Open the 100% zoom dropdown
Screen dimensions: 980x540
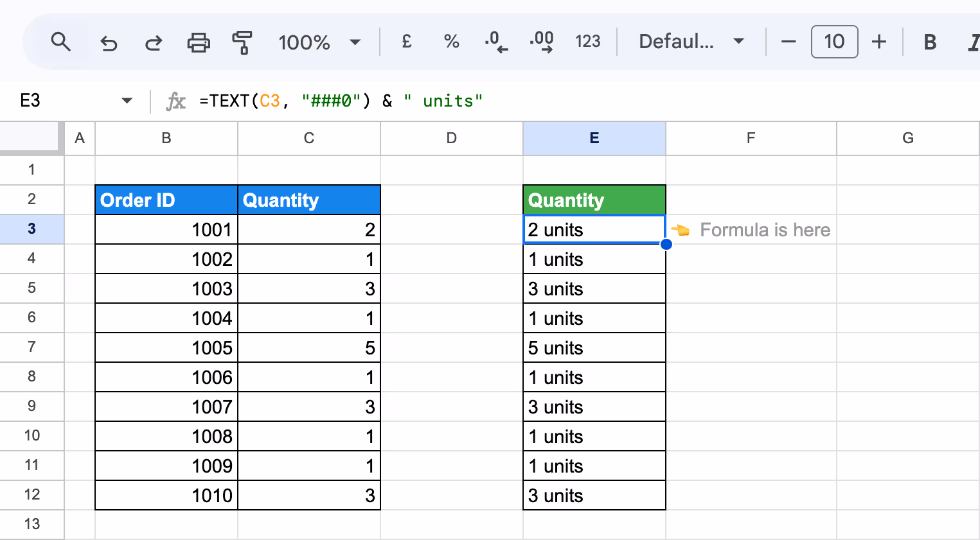click(319, 42)
